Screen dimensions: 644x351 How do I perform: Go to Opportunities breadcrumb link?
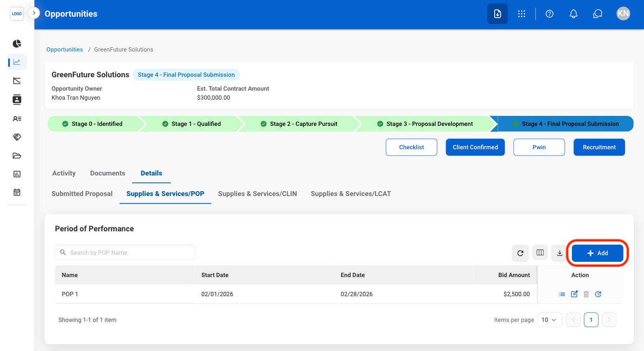pyautogui.click(x=64, y=50)
